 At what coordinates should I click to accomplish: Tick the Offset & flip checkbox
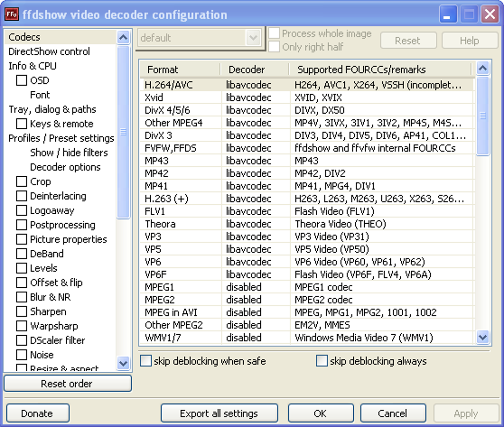[22, 282]
